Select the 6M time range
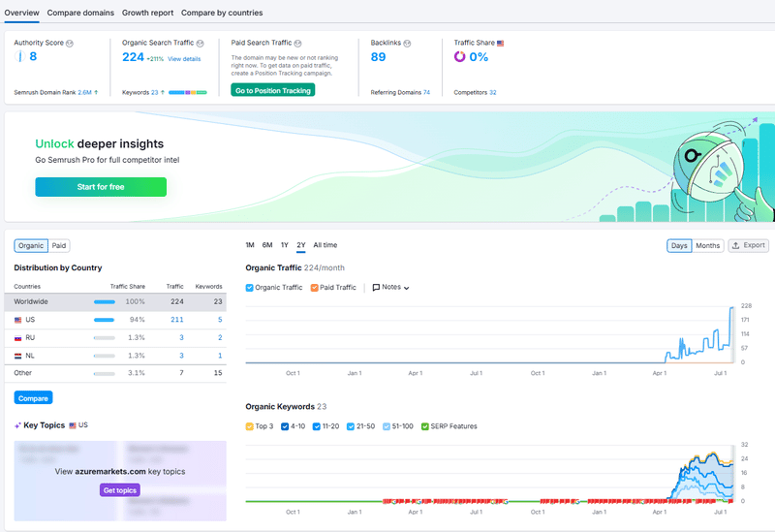The image size is (775, 532). click(267, 245)
